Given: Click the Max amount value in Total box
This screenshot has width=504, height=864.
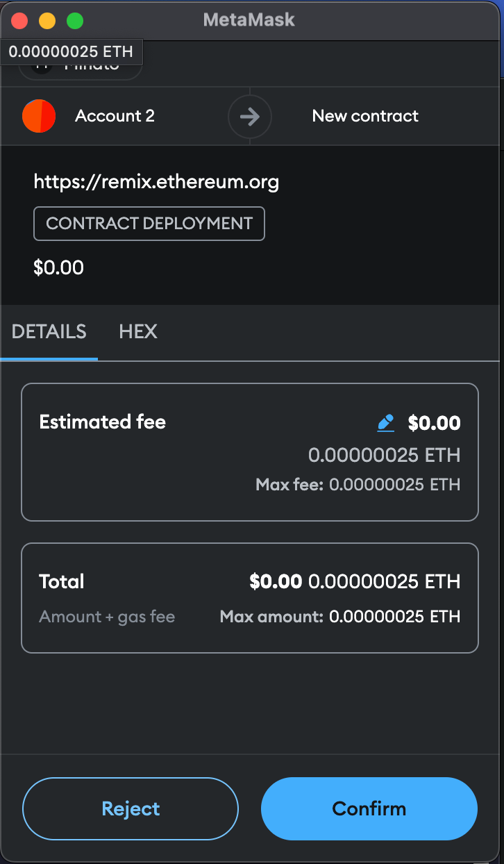Looking at the screenshot, I should 394,617.
